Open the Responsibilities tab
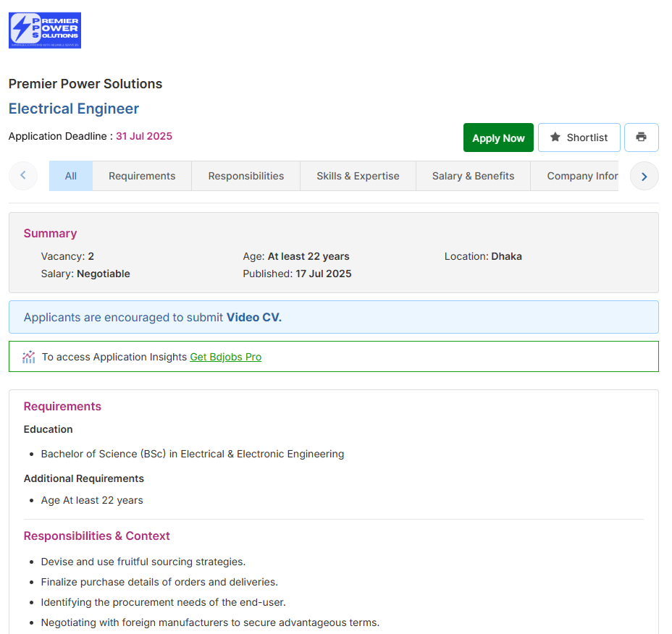Viewport: 672px width, 634px height. 246,176
